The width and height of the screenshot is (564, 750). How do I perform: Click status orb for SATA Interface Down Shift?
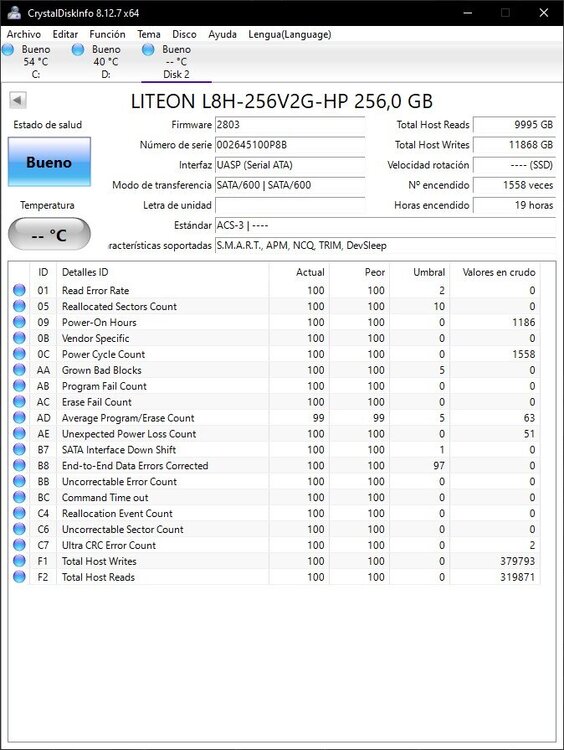click(19, 449)
